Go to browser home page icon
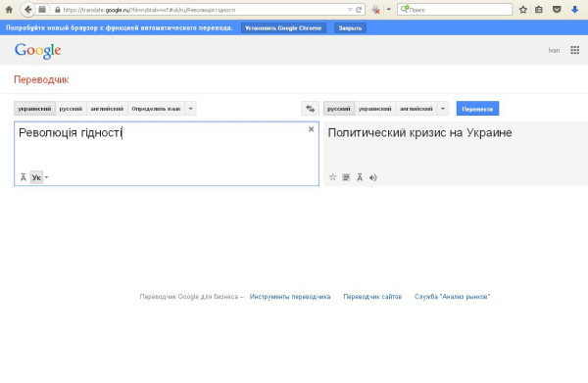This screenshot has height=383, width=588. [x=9, y=10]
